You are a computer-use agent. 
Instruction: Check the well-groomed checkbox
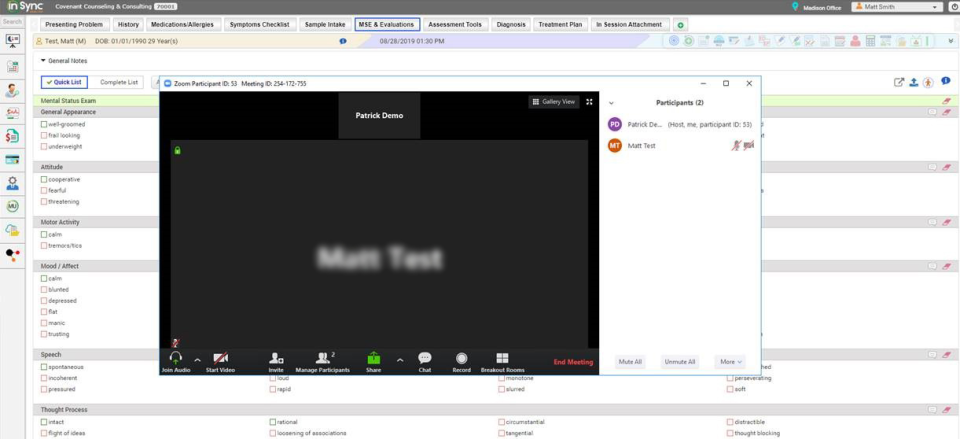click(44, 124)
